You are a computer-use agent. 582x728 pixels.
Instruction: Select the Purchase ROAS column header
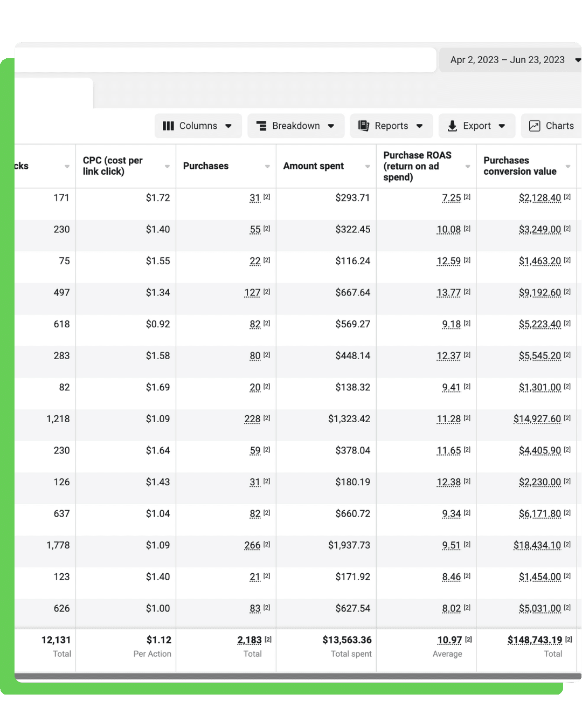click(417, 166)
